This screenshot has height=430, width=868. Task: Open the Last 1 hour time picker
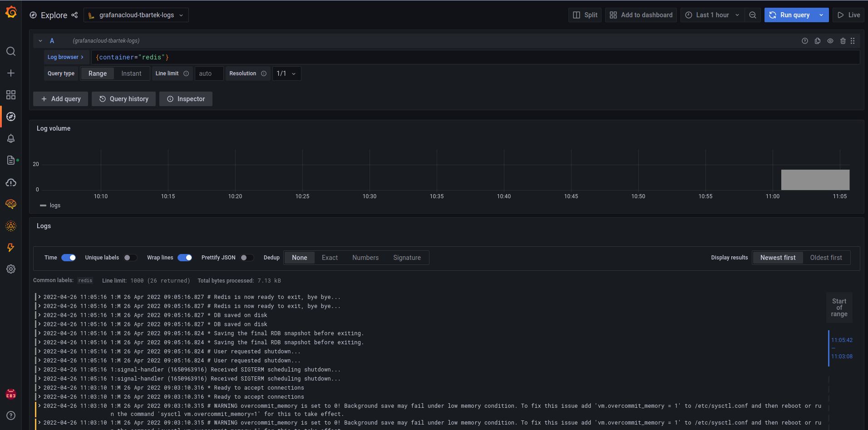(x=712, y=15)
